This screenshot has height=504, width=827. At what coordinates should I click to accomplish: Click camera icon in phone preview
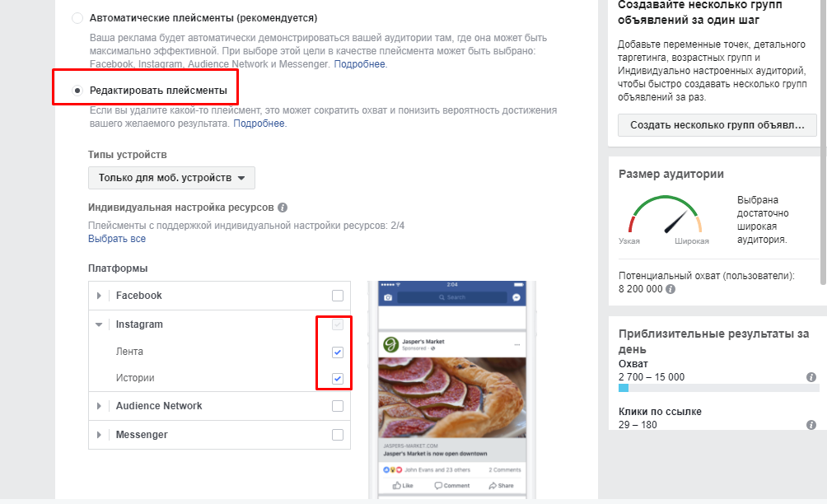[x=388, y=297]
